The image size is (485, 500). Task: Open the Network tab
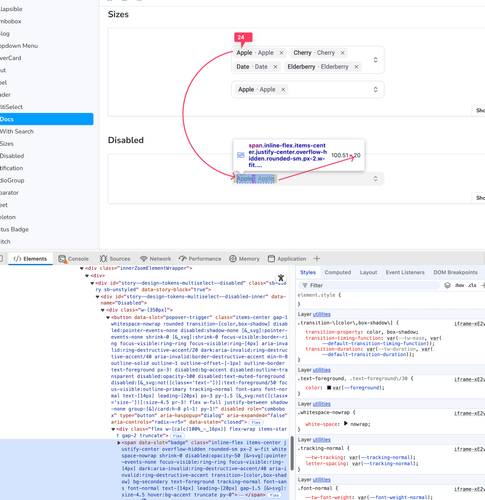click(x=155, y=259)
